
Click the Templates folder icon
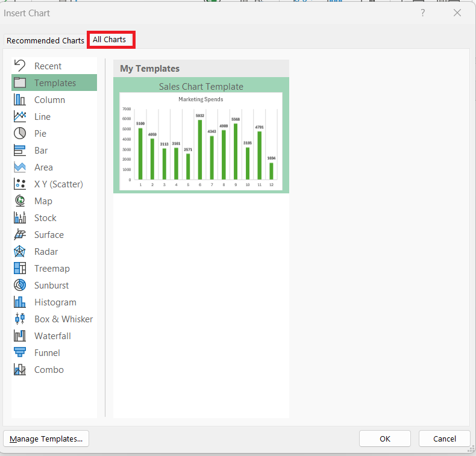point(20,83)
